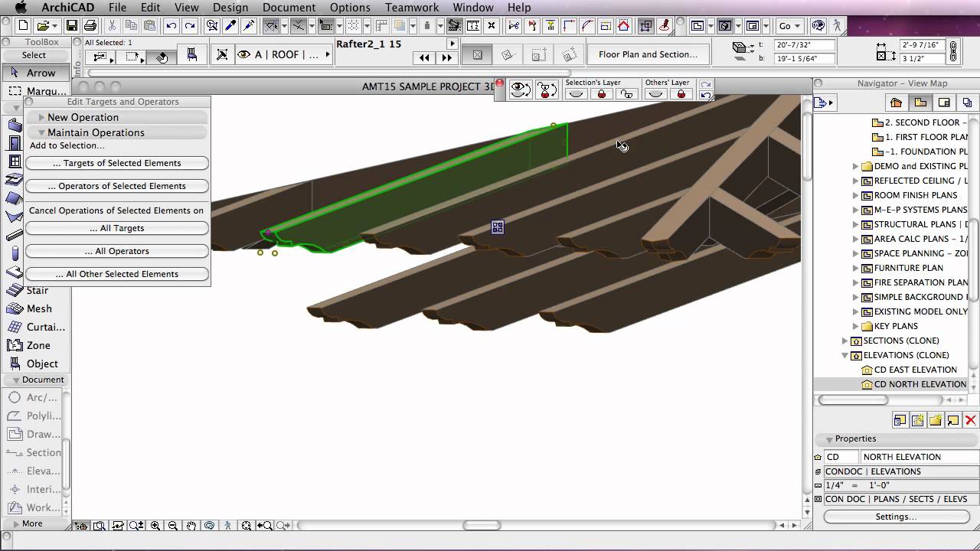Screen dimensions: 980x551
Task: Open the Teamwork menu
Action: tap(412, 8)
